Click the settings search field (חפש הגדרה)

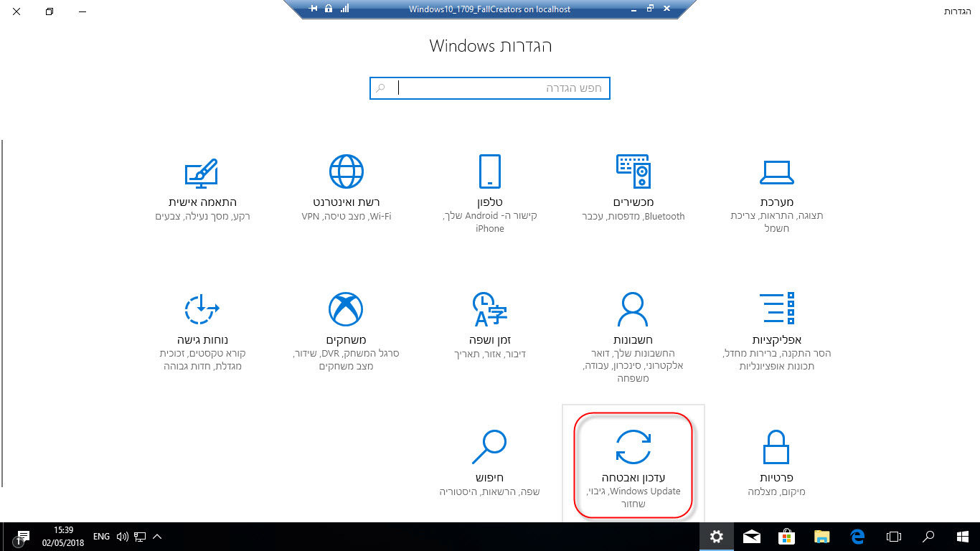490,88
